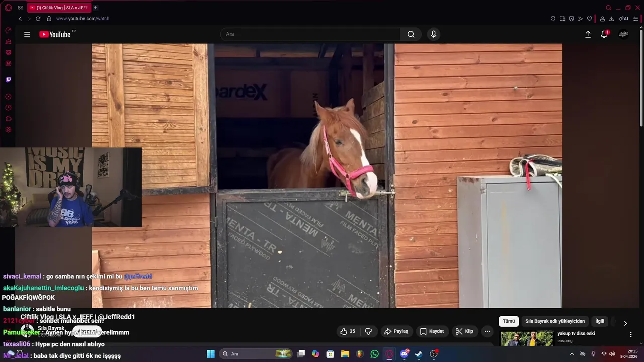Open YouTube notifications bell
644x362 pixels.
point(604,34)
